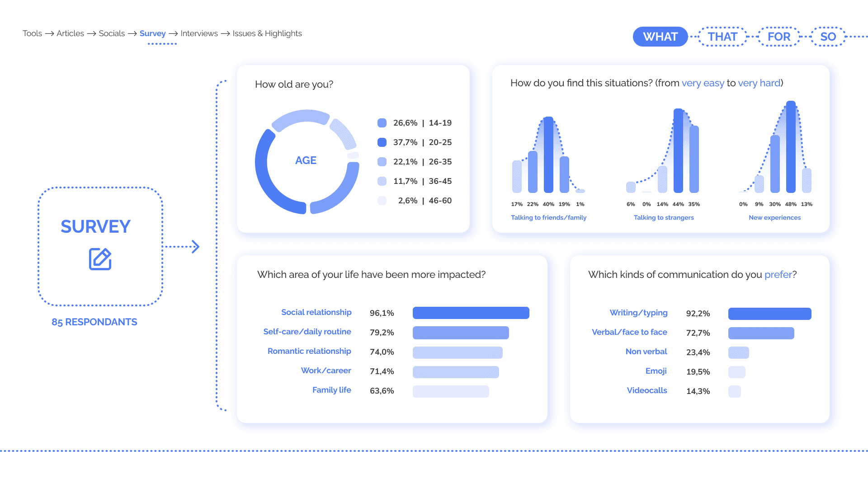868x488 pixels.
Task: Click the 48% bar in New experiences
Action: 791,147
